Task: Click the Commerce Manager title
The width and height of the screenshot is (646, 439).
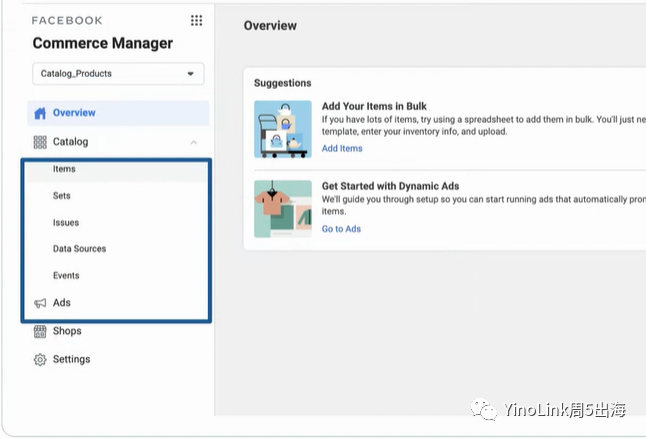Action: coord(103,43)
